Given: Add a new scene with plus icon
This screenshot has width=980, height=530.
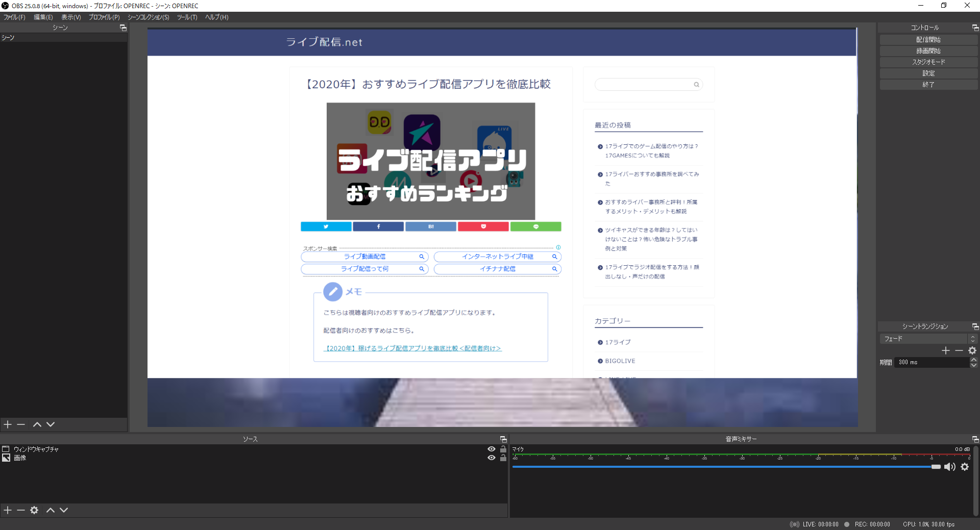Looking at the screenshot, I should pyautogui.click(x=8, y=424).
